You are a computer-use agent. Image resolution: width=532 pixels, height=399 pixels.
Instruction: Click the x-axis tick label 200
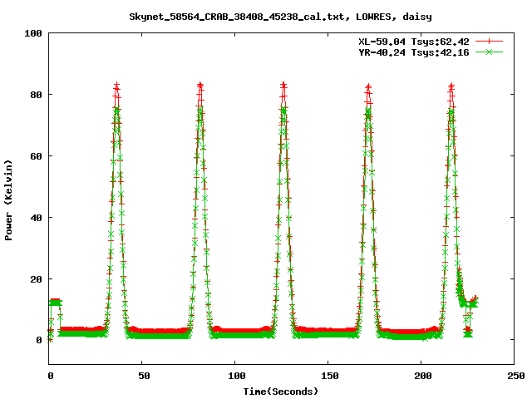click(x=423, y=376)
